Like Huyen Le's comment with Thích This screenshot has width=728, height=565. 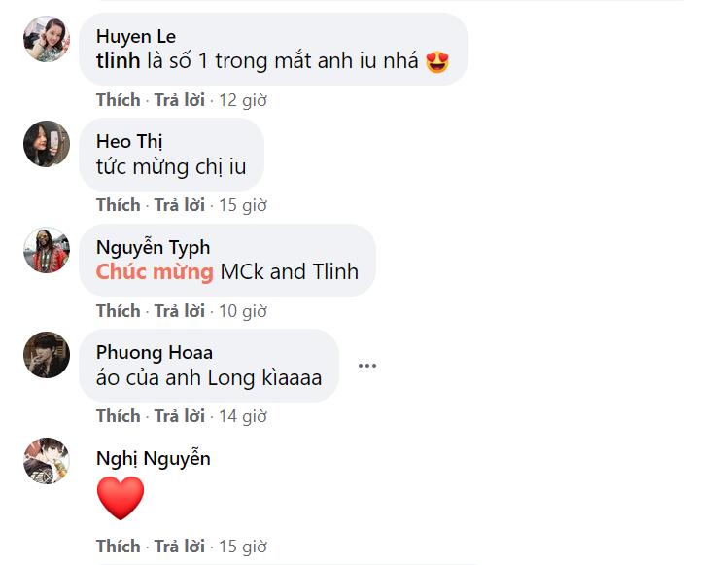[118, 100]
